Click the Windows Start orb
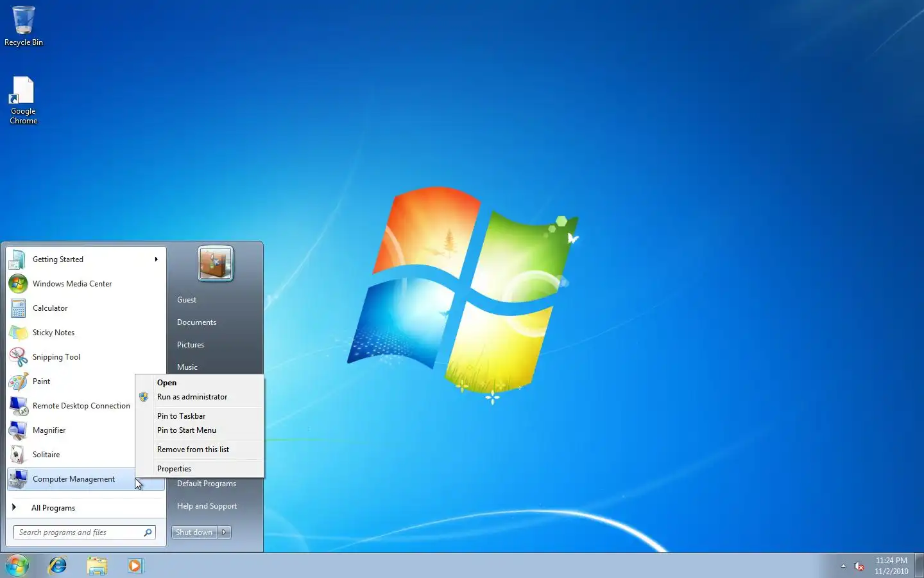The height and width of the screenshot is (578, 924). pos(17,566)
